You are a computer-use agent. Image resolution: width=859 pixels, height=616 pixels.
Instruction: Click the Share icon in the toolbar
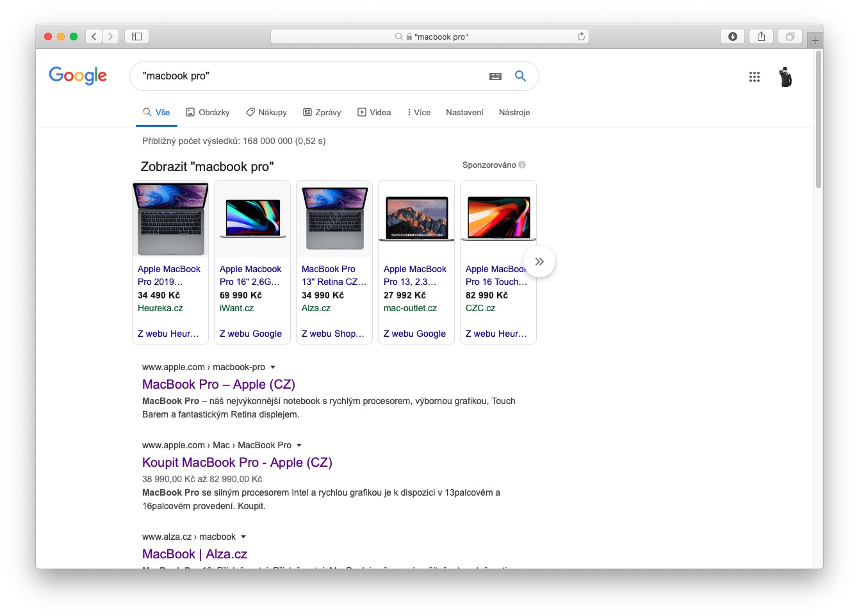pos(761,36)
